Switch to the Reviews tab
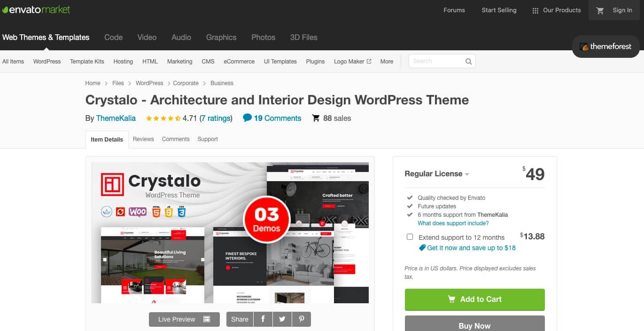The height and width of the screenshot is (331, 644). coord(143,139)
